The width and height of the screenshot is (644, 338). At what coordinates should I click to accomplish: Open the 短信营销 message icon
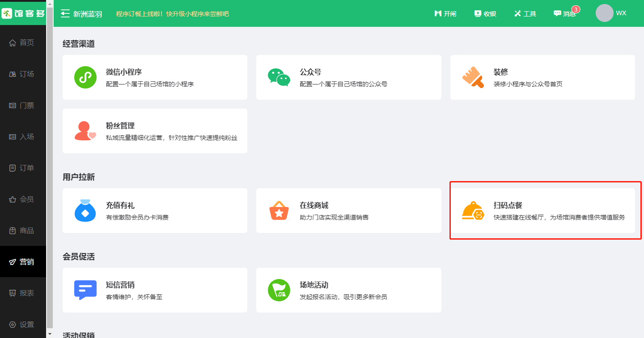(85, 290)
